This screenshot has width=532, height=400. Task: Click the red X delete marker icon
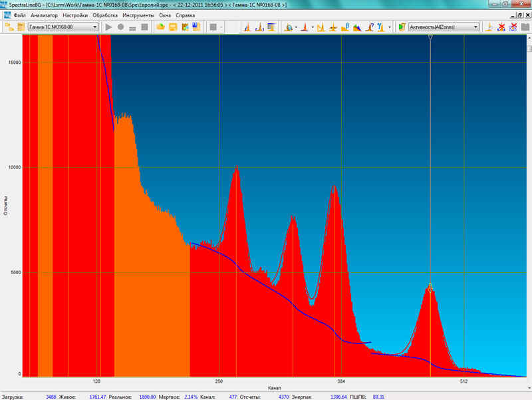click(502, 27)
